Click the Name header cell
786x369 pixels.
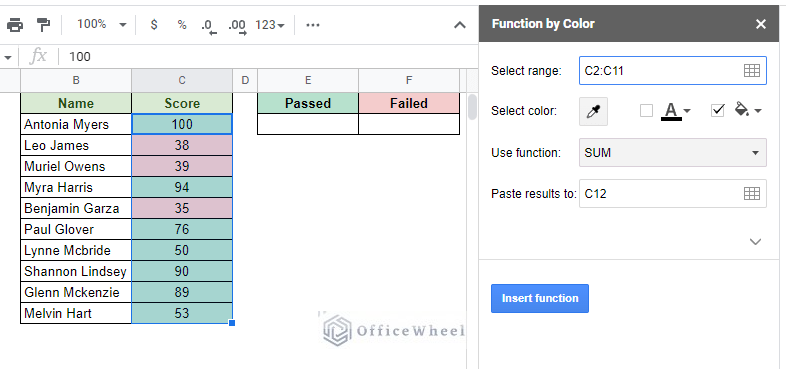point(76,103)
